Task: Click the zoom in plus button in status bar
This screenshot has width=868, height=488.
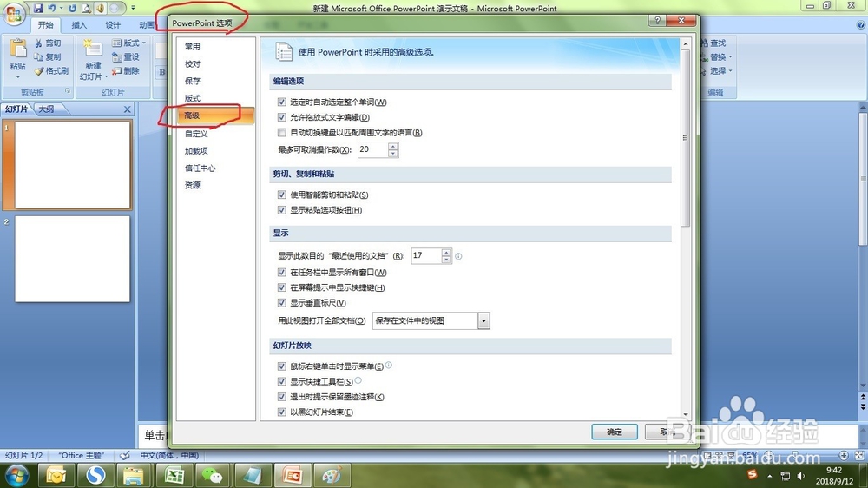Action: pyautogui.click(x=844, y=455)
